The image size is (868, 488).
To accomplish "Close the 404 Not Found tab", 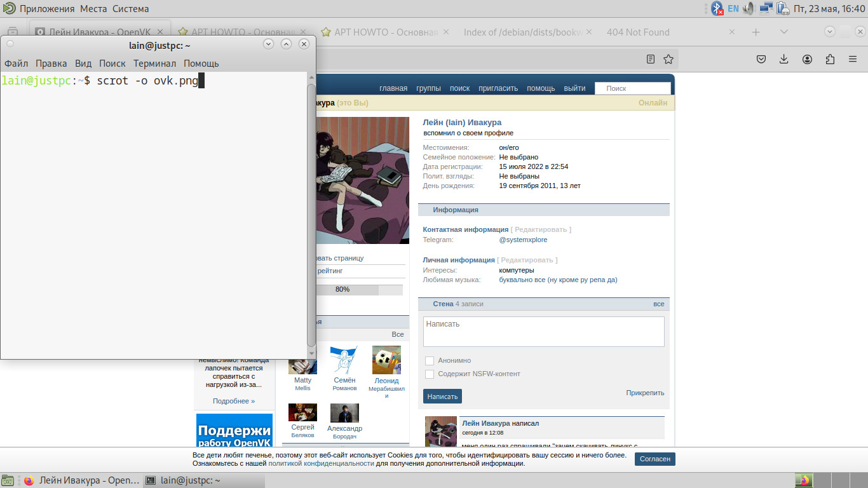I will (732, 32).
